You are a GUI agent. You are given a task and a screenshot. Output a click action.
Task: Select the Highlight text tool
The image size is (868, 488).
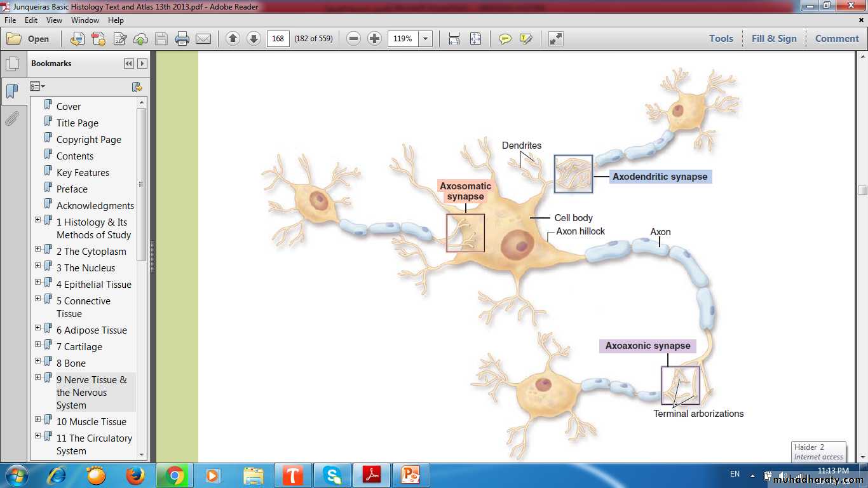(x=526, y=39)
